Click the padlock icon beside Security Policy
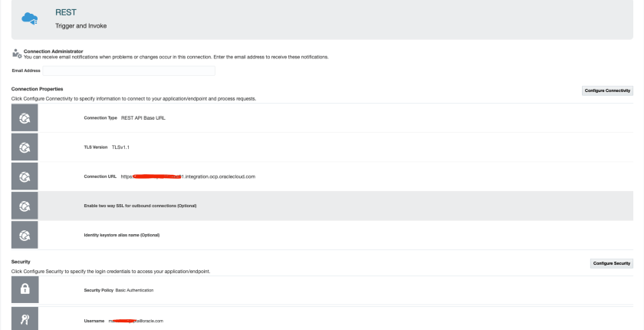This screenshot has width=644, height=330. pyautogui.click(x=24, y=290)
